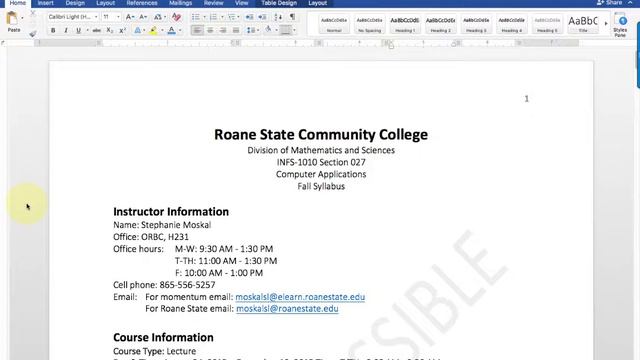Open the font size dropdown
This screenshot has height=360, width=640.
118,17
